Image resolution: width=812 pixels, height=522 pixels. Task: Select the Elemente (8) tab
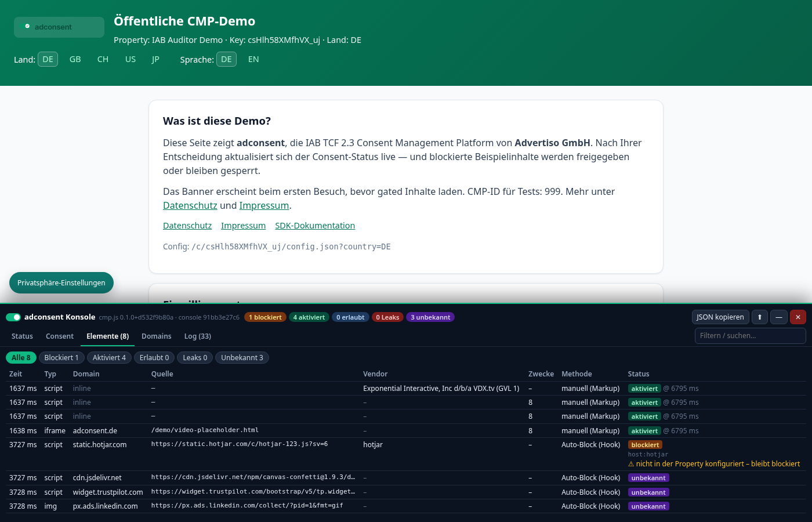click(108, 336)
